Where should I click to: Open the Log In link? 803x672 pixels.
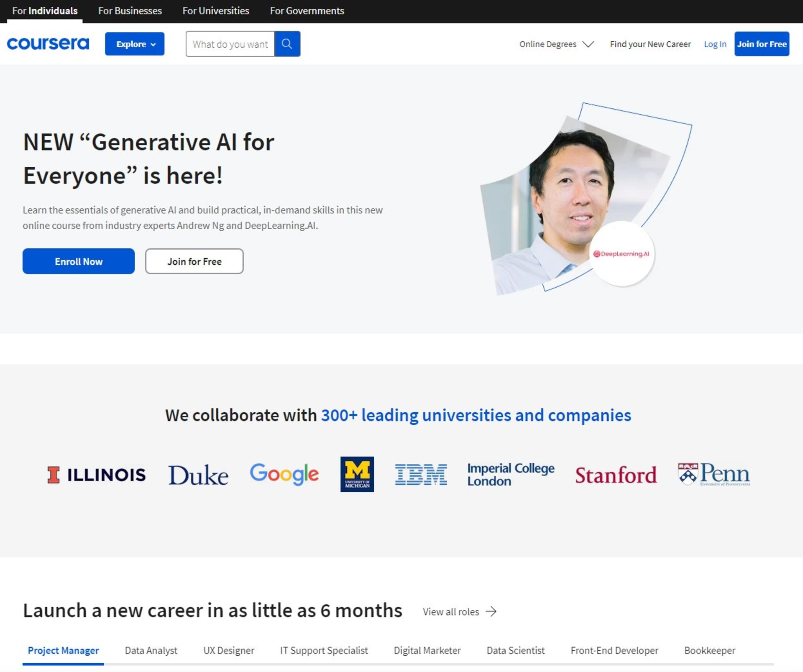coord(715,44)
